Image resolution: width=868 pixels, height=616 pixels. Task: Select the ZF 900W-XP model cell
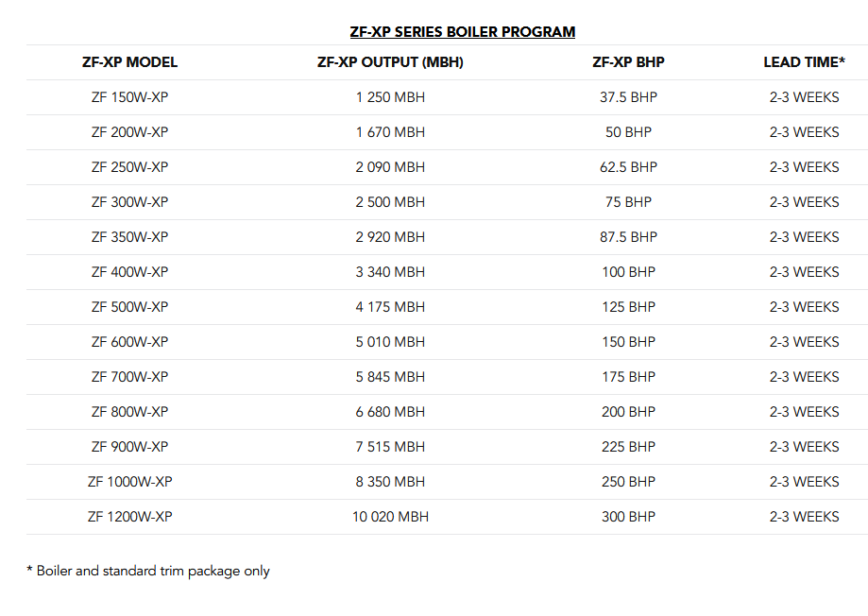[129, 447]
